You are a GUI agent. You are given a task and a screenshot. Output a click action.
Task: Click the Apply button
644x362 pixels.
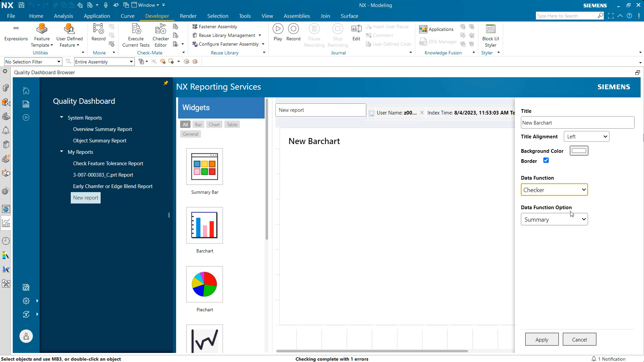(541, 339)
